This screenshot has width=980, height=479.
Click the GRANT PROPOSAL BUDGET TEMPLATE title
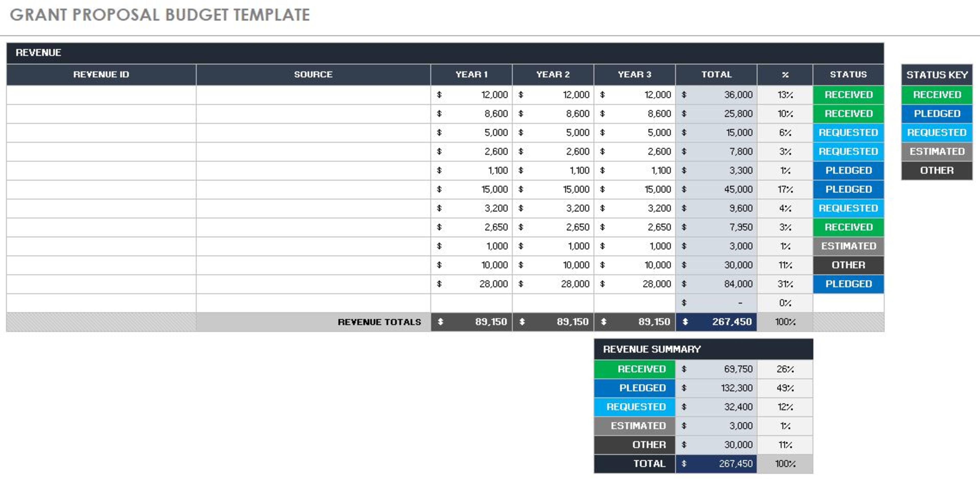[160, 15]
